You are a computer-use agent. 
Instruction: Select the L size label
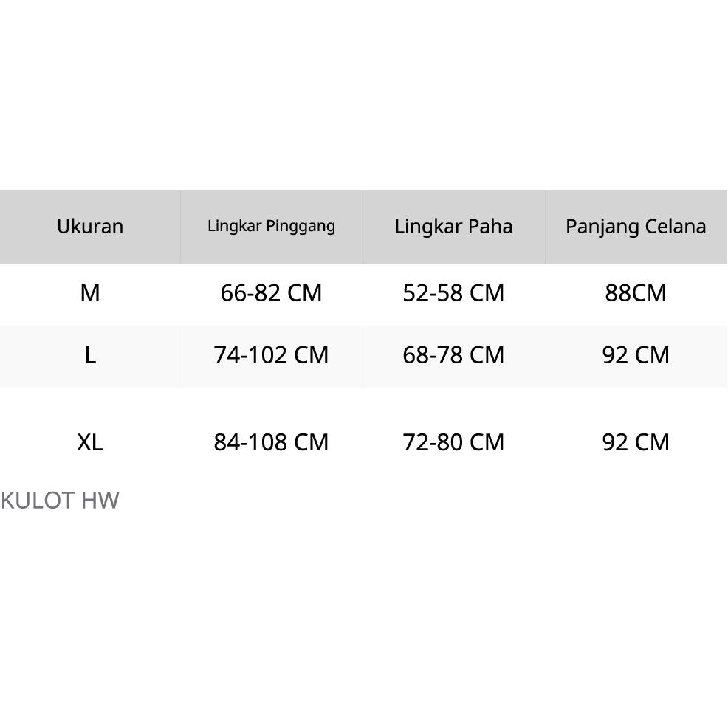[90, 355]
